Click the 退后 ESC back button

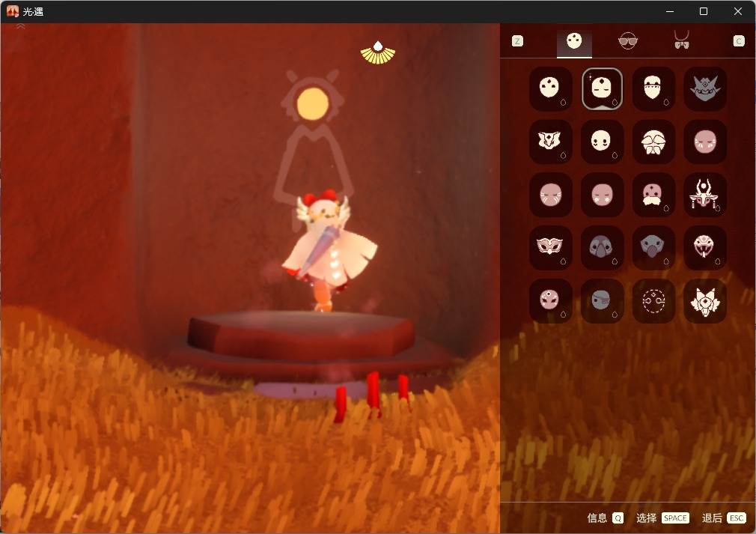tap(724, 518)
